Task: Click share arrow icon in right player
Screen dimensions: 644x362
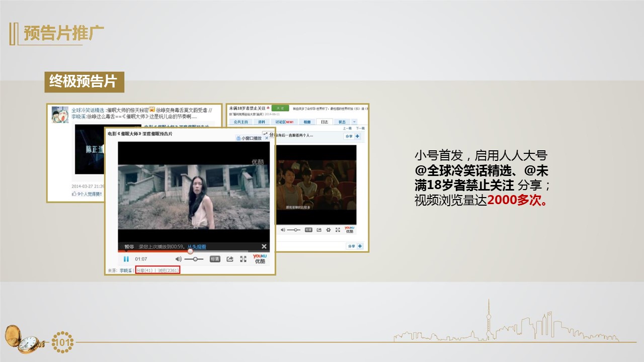Action: pyautogui.click(x=319, y=230)
